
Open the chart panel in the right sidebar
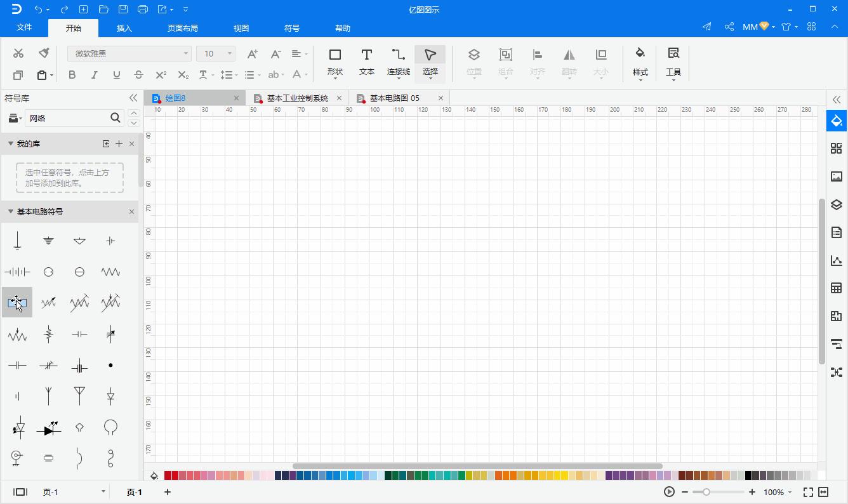pos(837,260)
